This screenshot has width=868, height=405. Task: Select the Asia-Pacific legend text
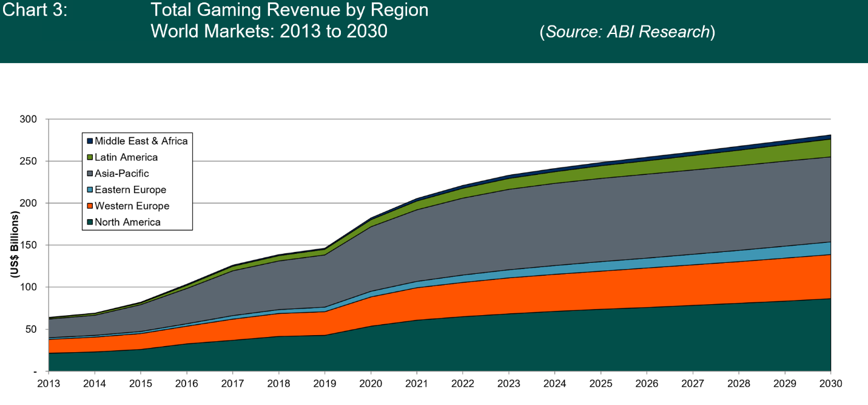point(122,174)
